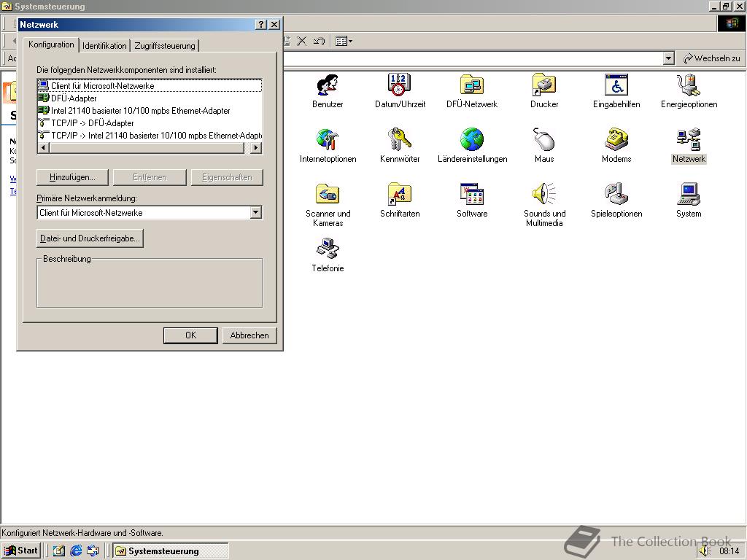
Task: Select the Konfiguration tab
Action: pos(51,44)
